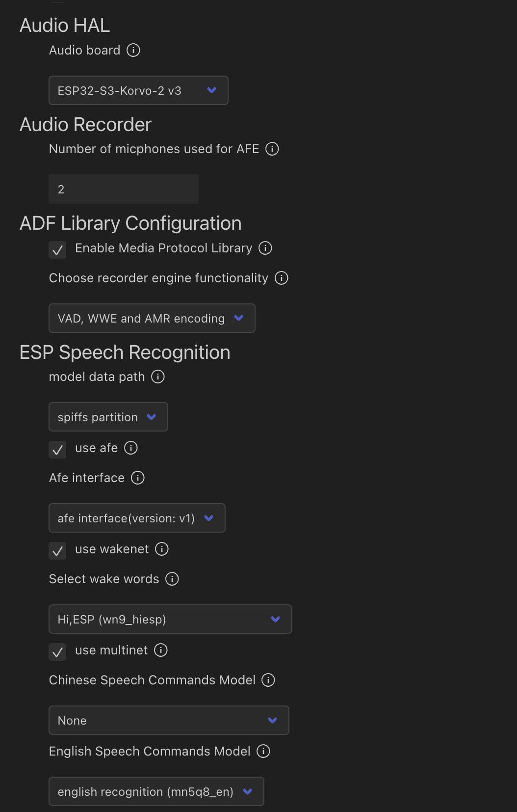Open the use multinet info tooltip
The image size is (517, 812).
click(160, 650)
